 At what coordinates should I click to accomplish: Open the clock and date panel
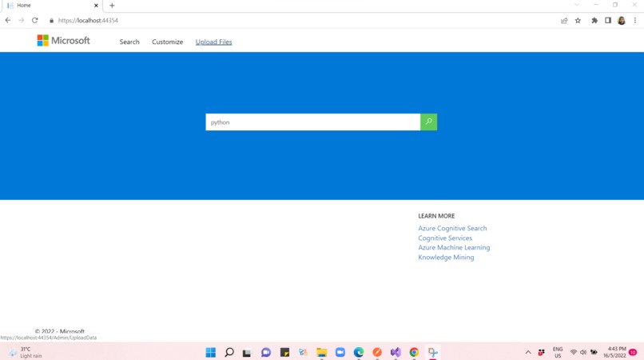pyautogui.click(x=614, y=353)
